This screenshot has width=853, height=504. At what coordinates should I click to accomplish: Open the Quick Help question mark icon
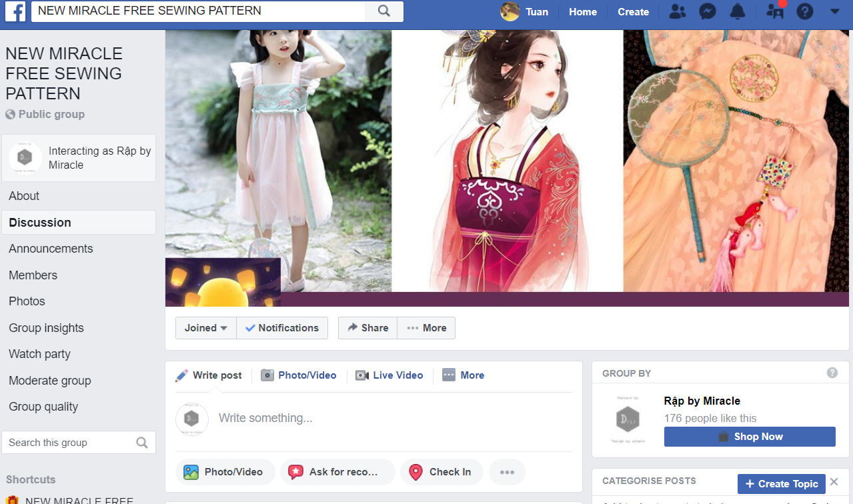tap(805, 11)
